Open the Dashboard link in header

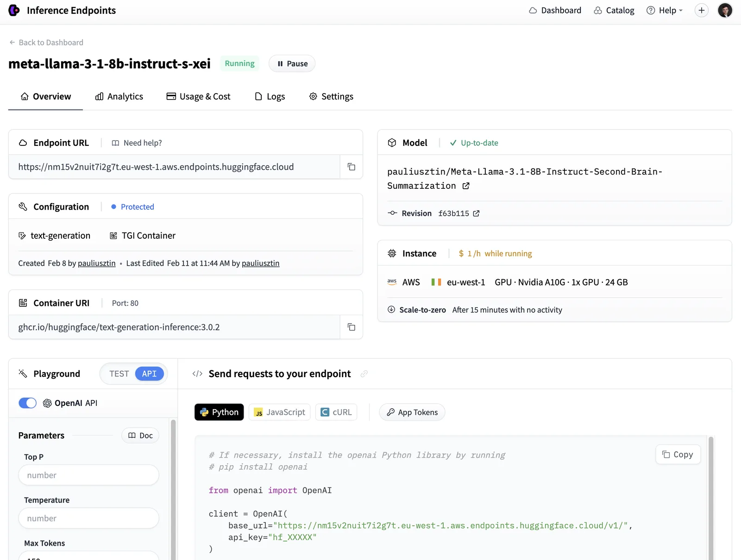click(x=555, y=10)
